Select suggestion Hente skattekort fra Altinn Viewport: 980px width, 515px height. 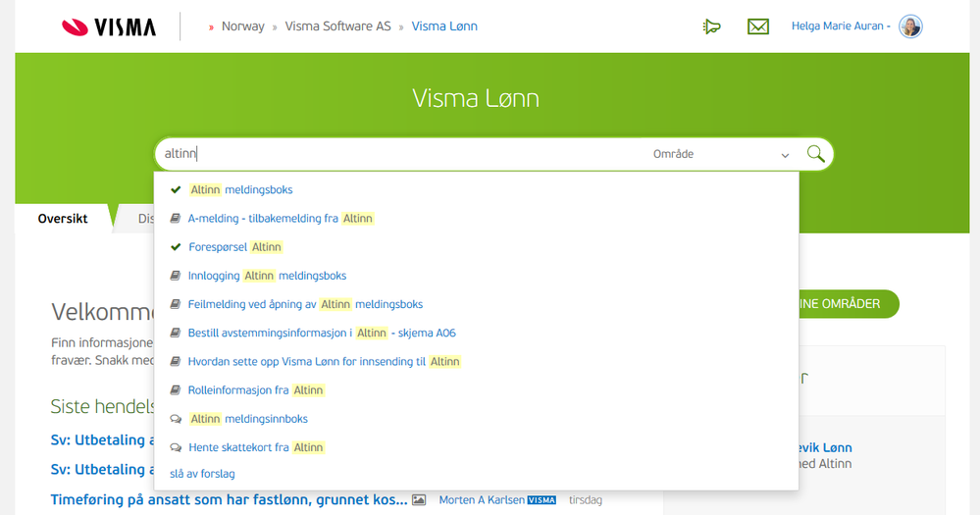point(256,448)
